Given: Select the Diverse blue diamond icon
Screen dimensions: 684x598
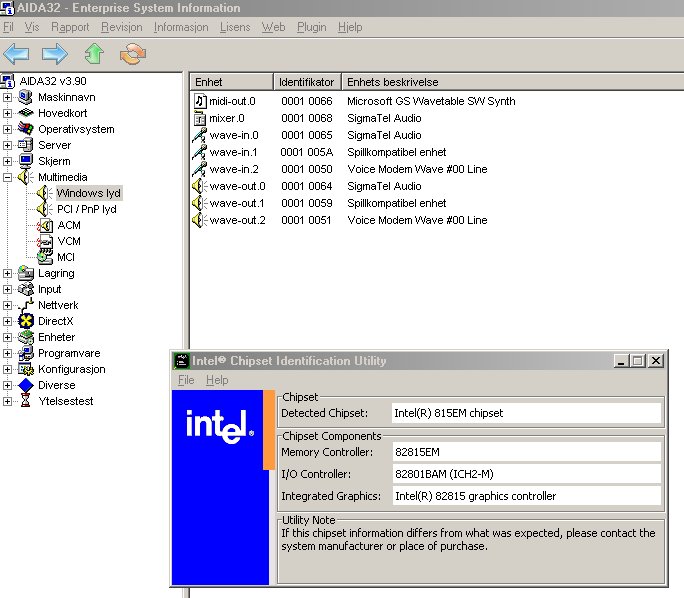Looking at the screenshot, I should tap(26, 385).
